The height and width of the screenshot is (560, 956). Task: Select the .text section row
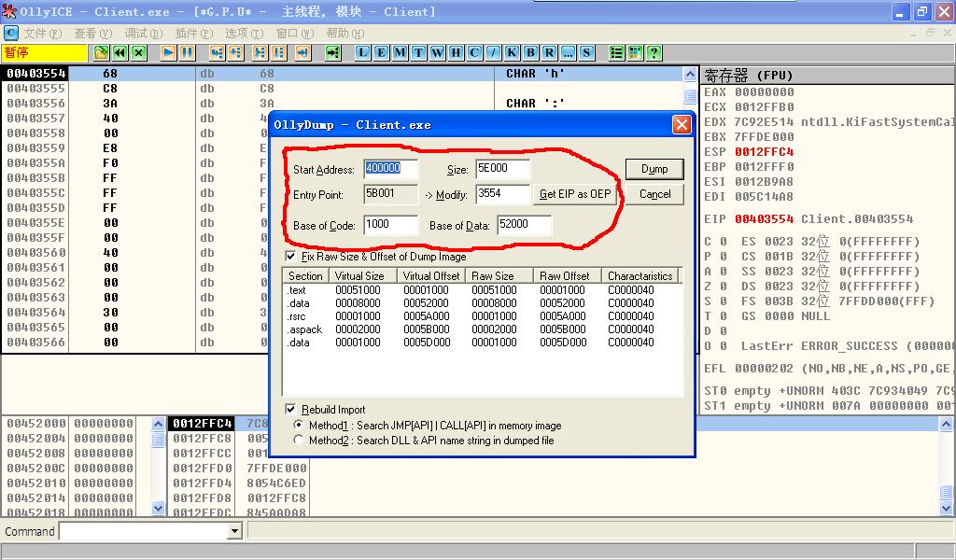482,290
